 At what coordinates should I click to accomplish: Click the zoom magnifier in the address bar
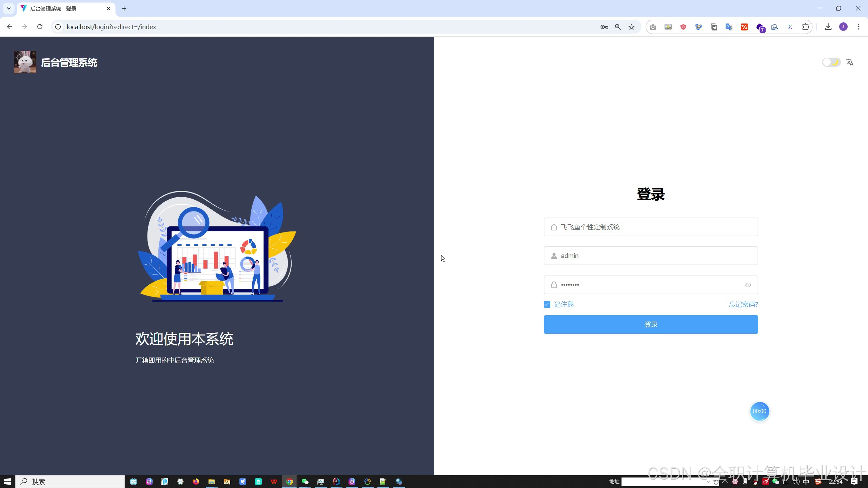point(618,27)
